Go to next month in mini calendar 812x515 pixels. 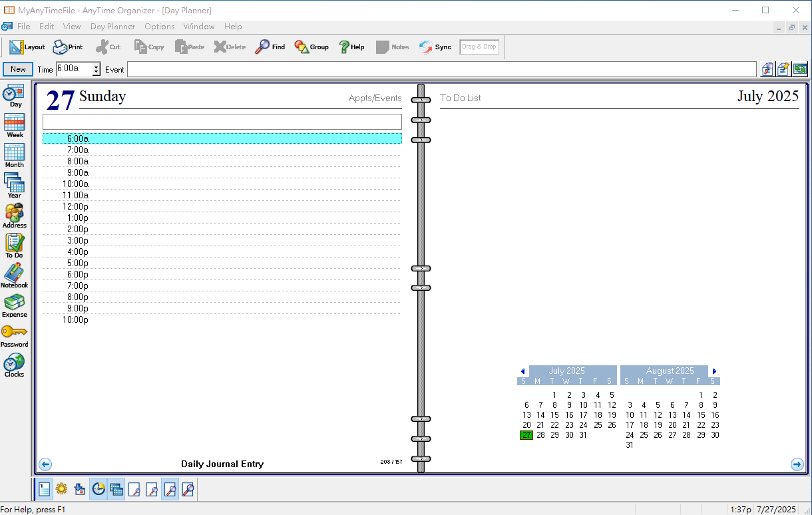(x=715, y=371)
